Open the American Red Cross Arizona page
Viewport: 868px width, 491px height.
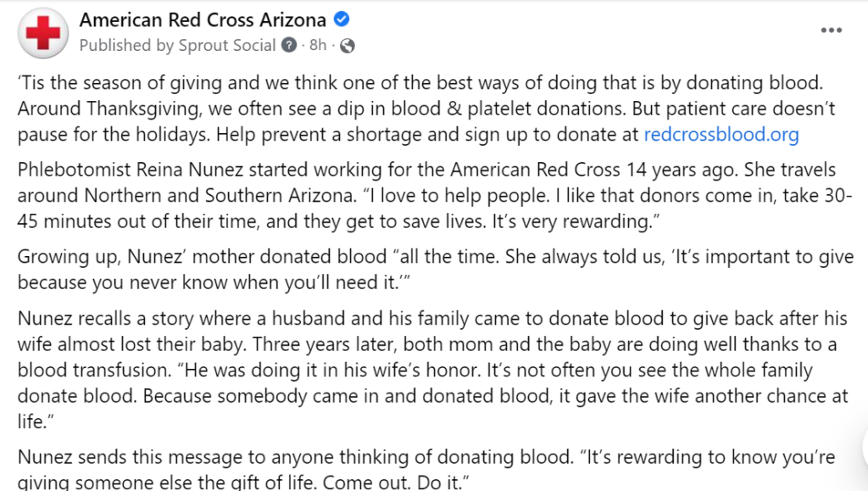pyautogui.click(x=203, y=20)
